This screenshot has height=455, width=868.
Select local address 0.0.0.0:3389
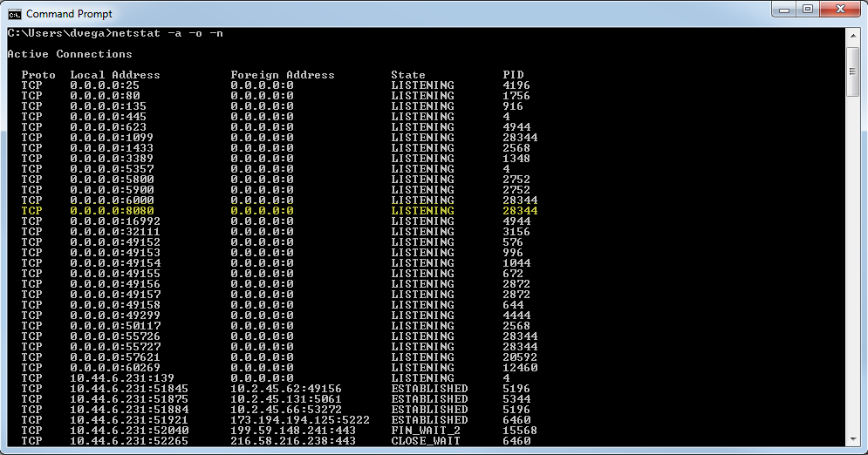click(112, 159)
